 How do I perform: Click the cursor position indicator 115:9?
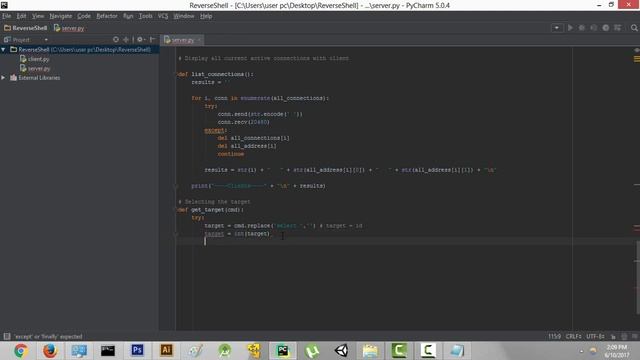click(x=554, y=336)
